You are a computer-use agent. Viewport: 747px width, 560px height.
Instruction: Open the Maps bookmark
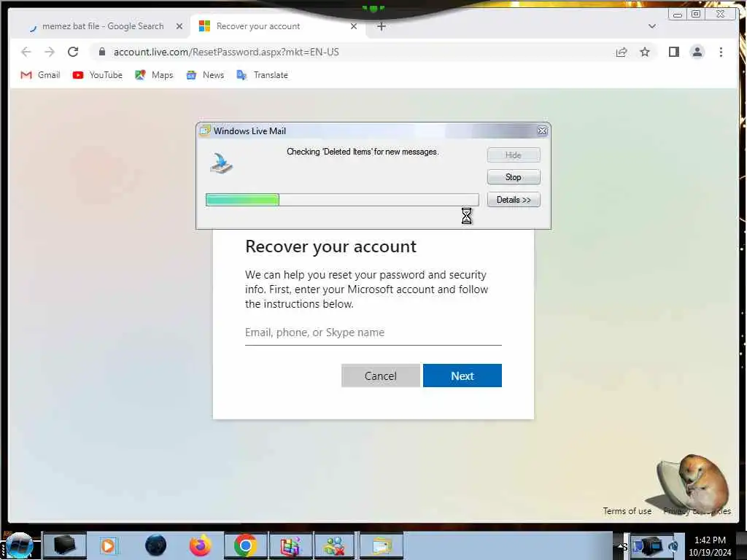154,75
